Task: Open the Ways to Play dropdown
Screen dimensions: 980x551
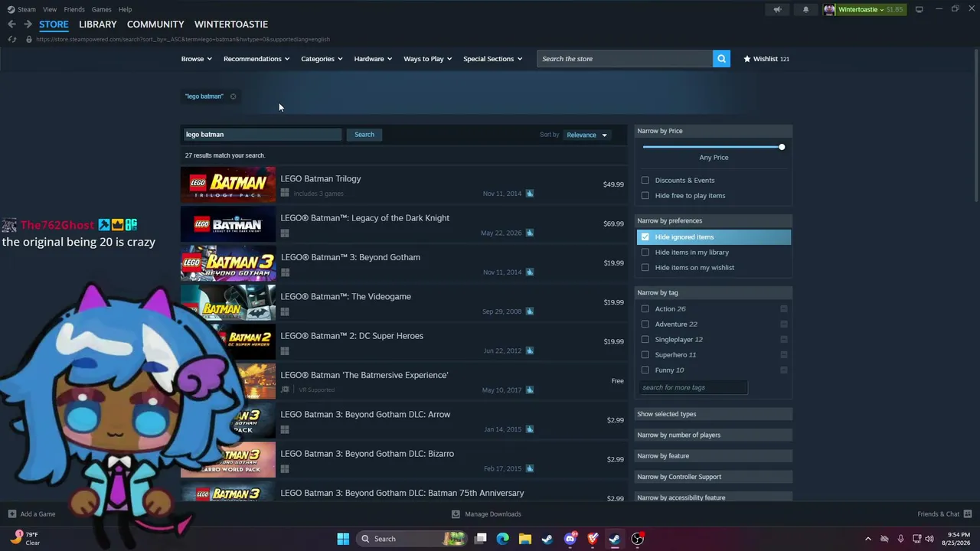Action: [x=428, y=59]
